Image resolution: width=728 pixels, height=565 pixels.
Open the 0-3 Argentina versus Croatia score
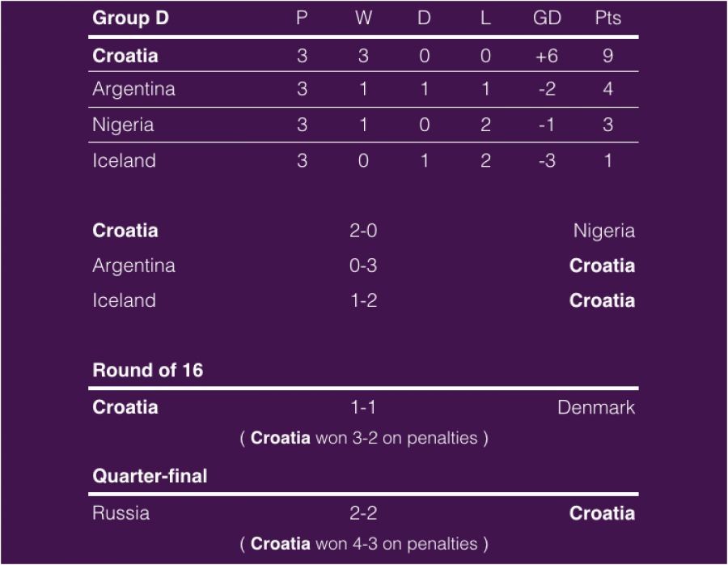tap(363, 266)
